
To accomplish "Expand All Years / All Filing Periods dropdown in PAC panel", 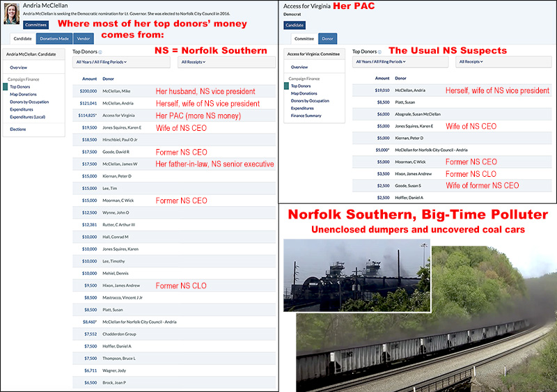I will [400, 61].
